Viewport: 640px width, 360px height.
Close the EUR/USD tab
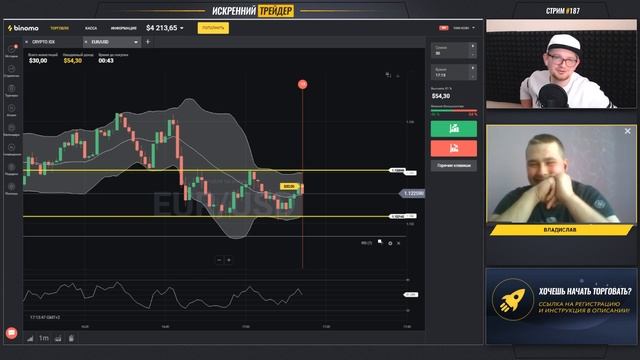click(x=86, y=42)
